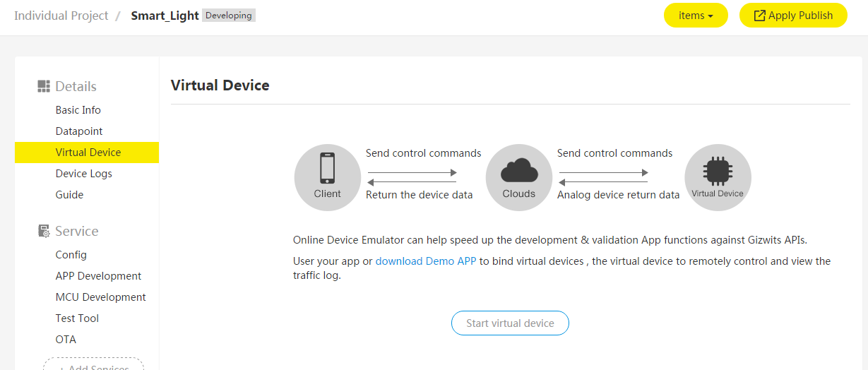Go to Individual Project breadcrumb

click(x=61, y=16)
